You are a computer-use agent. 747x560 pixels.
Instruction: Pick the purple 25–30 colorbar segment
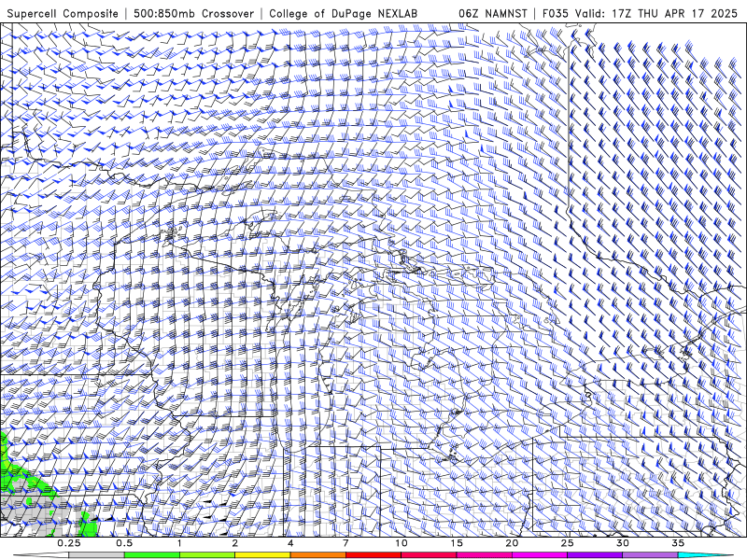coord(595,554)
